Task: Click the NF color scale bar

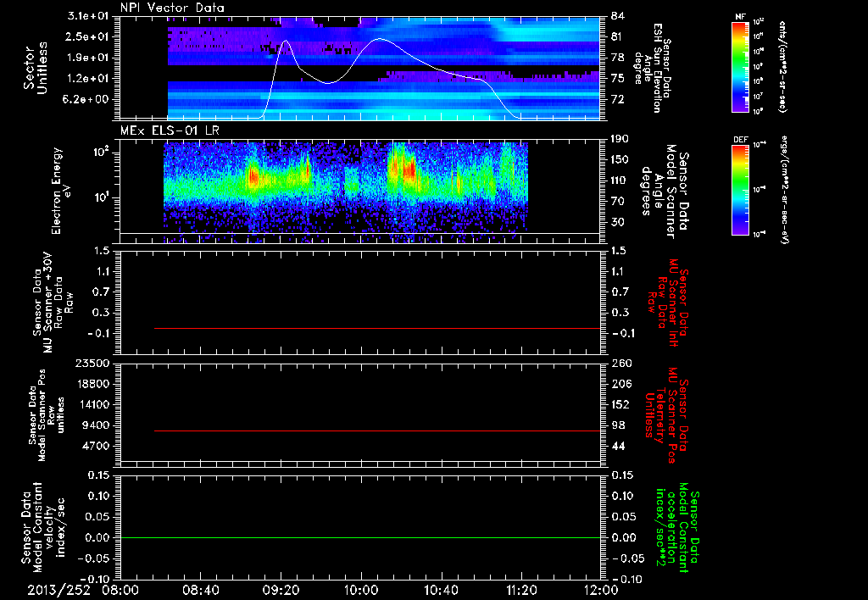Action: 740,67
